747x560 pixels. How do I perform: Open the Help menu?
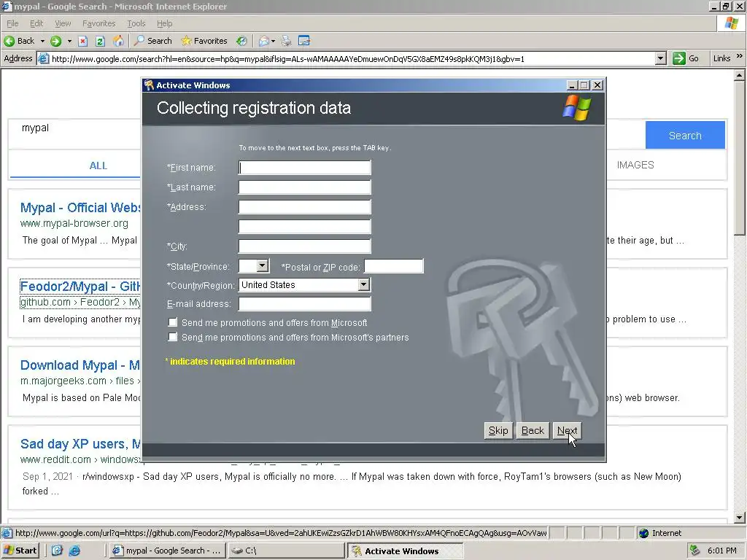click(x=164, y=23)
